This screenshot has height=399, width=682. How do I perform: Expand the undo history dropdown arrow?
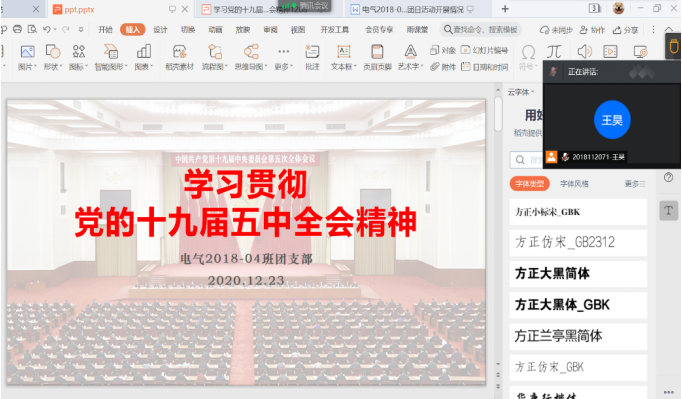55,30
